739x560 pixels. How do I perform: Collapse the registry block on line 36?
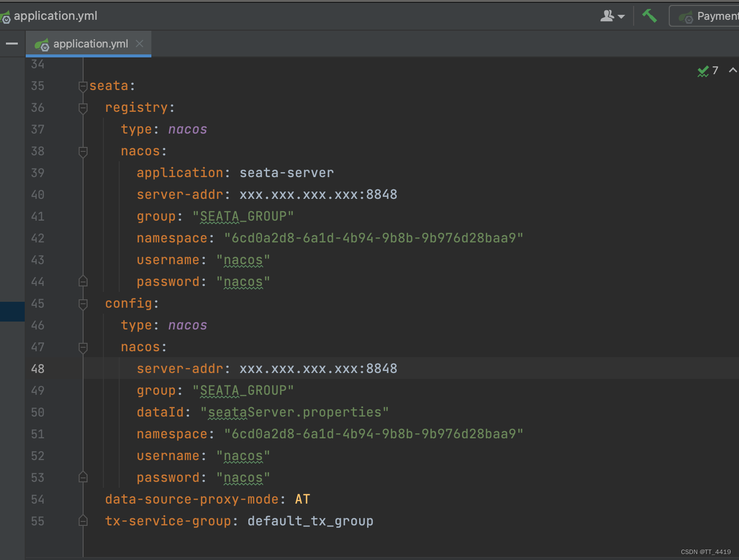pos(83,108)
